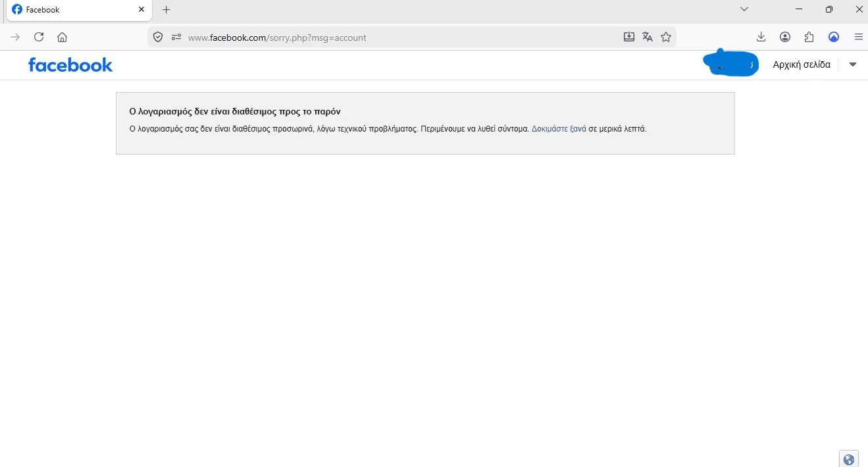Select the Facebook browser tab
868x467 pixels.
(78, 10)
